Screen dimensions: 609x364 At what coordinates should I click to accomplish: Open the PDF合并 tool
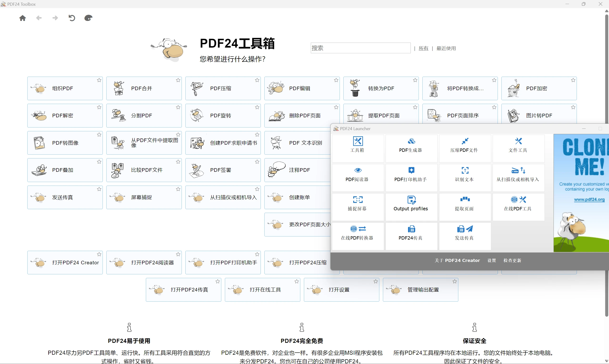coord(144,88)
